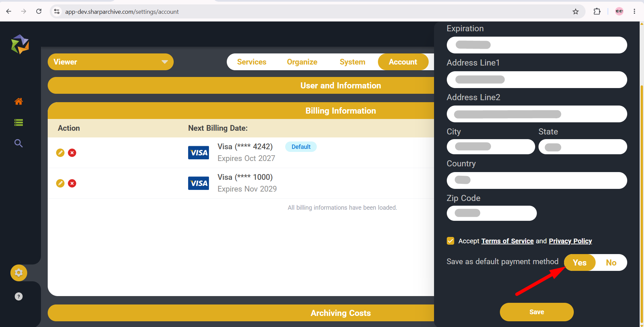Image resolution: width=644 pixels, height=327 pixels.
Task: Click the SharpArchive logo icon
Action: 20,44
